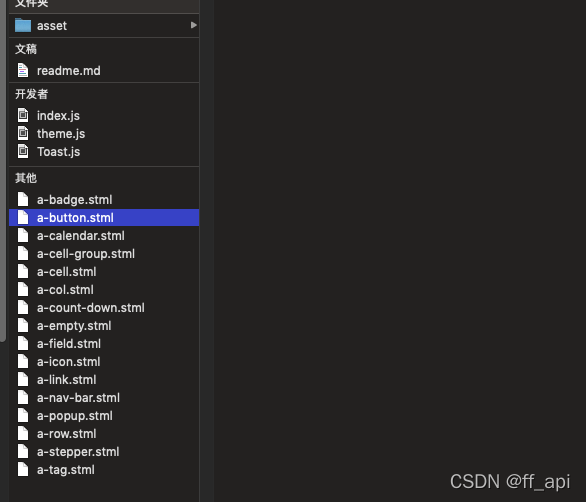Expand the asset folder arrow
586x502 pixels.
click(x=193, y=25)
